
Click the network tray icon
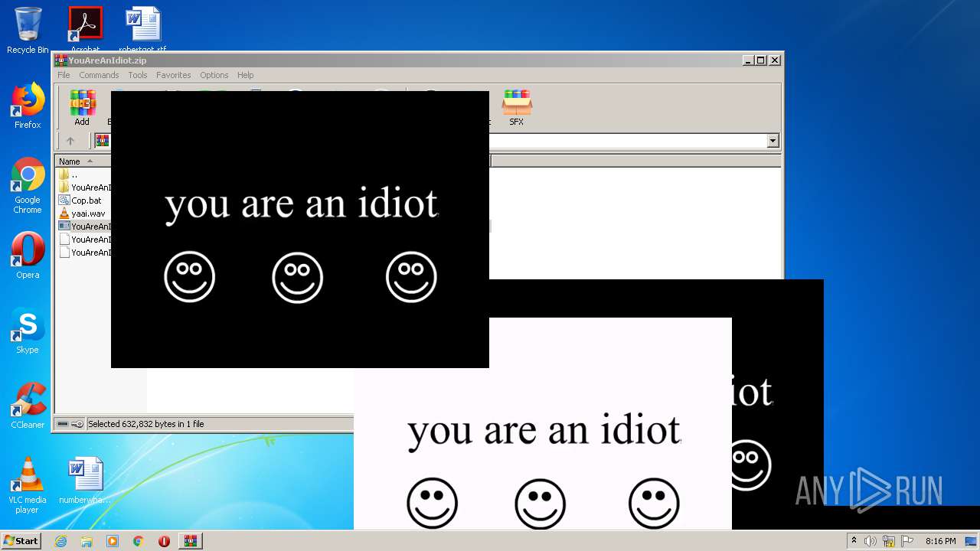point(889,541)
